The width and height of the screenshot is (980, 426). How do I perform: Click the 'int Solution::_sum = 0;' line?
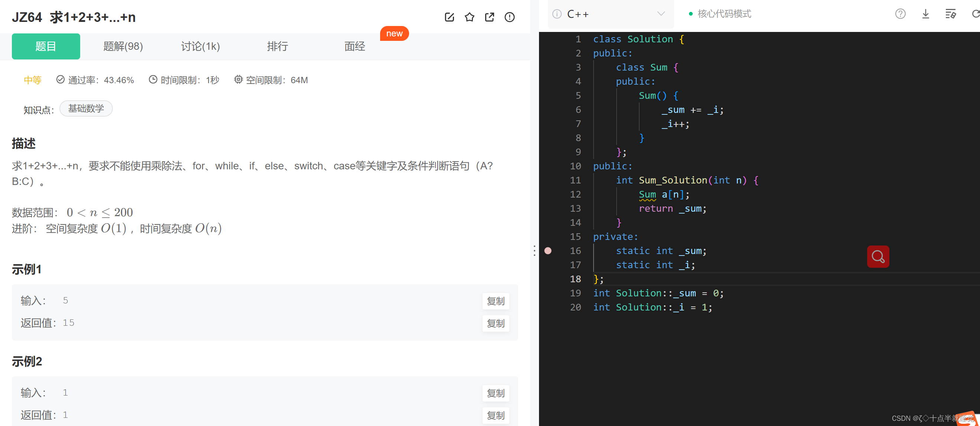pyautogui.click(x=659, y=293)
